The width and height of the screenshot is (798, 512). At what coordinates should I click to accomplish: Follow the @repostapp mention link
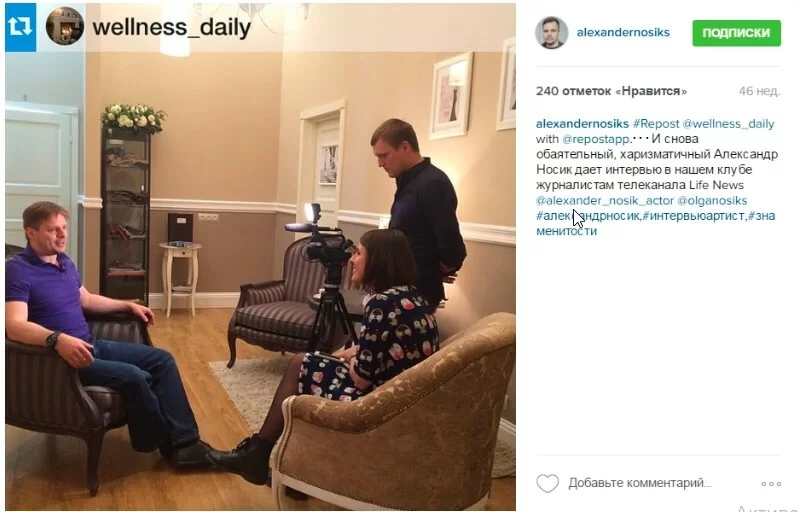596,139
